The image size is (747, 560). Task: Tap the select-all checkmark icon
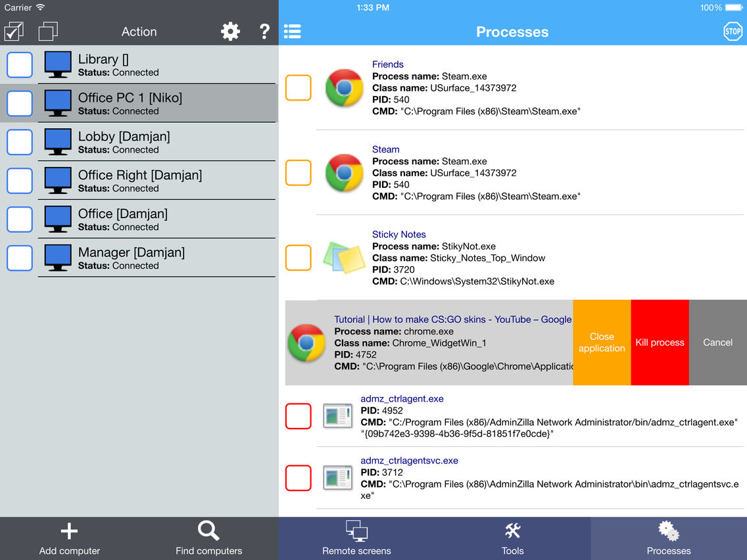[14, 32]
